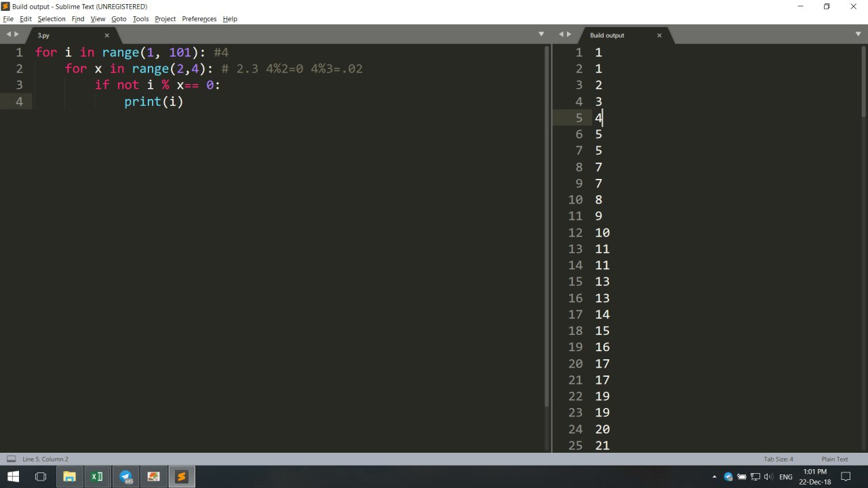868x488 pixels.
Task: Open the Tab Size: 4 selector
Action: (778, 459)
